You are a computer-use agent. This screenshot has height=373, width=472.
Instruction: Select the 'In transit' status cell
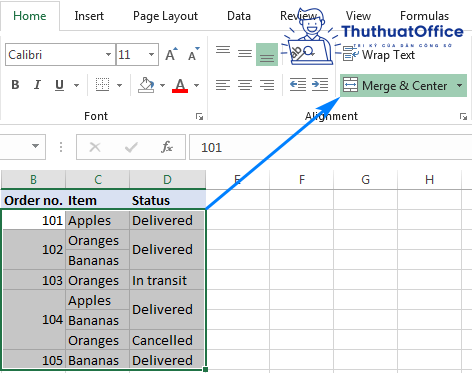pos(167,280)
